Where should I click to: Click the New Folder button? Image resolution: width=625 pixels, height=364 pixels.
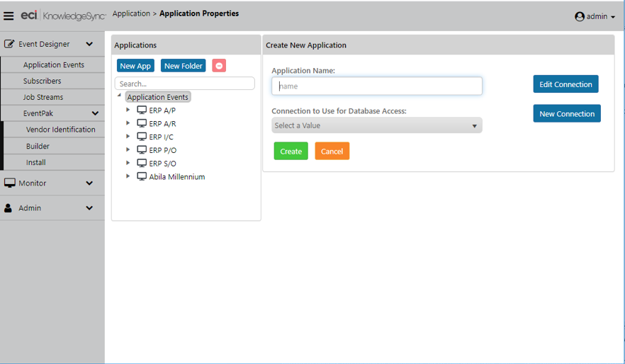(184, 66)
